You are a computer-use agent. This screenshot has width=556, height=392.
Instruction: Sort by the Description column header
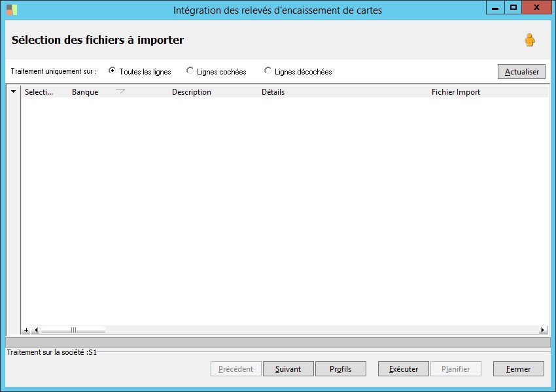click(192, 91)
